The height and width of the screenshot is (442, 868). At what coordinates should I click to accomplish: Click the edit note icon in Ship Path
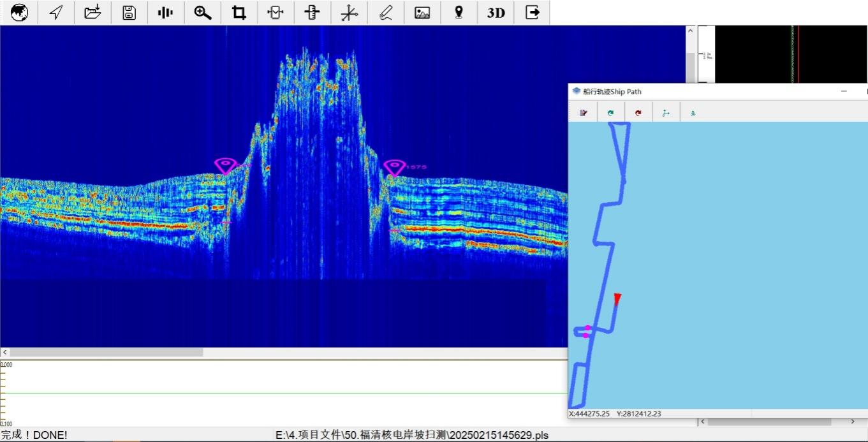pyautogui.click(x=583, y=113)
